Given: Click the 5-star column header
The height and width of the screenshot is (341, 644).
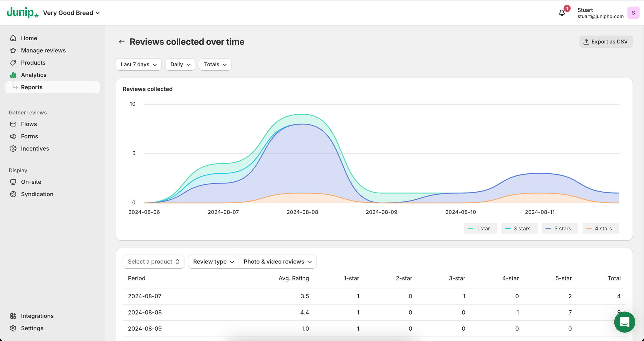Looking at the screenshot, I should tap(563, 278).
